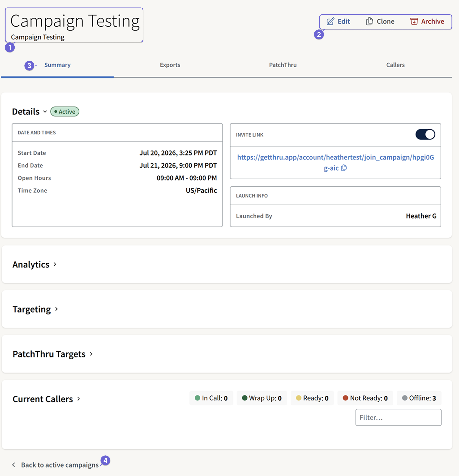The image size is (459, 476).
Task: Click the INVITE LINK header label
Action: (x=250, y=135)
